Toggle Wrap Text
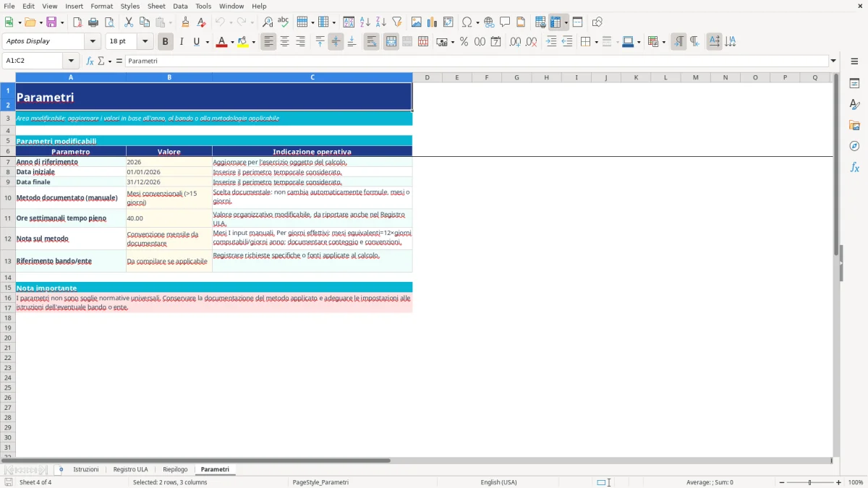 click(371, 42)
